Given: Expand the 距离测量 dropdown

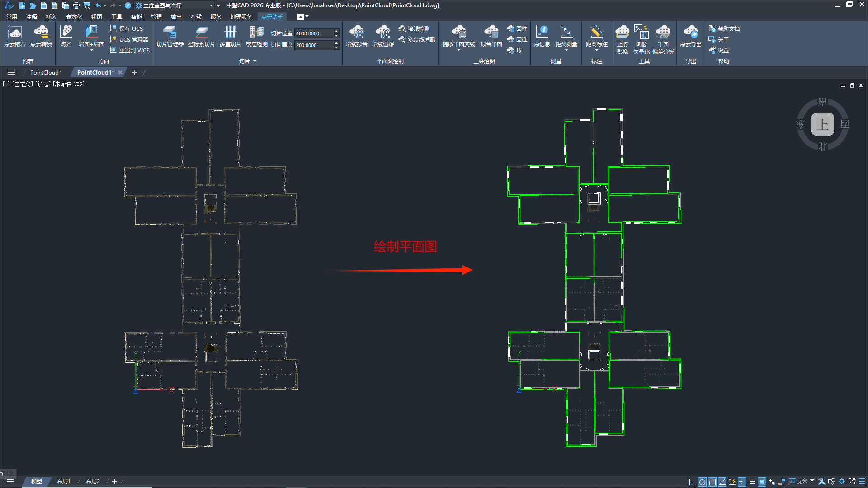Looking at the screenshot, I should coord(566,50).
